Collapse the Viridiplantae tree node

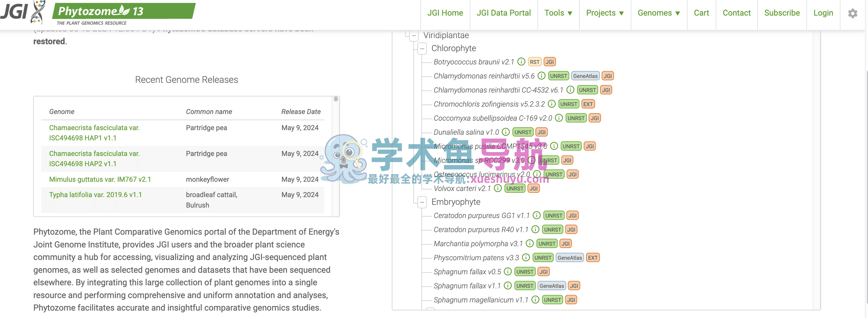414,36
